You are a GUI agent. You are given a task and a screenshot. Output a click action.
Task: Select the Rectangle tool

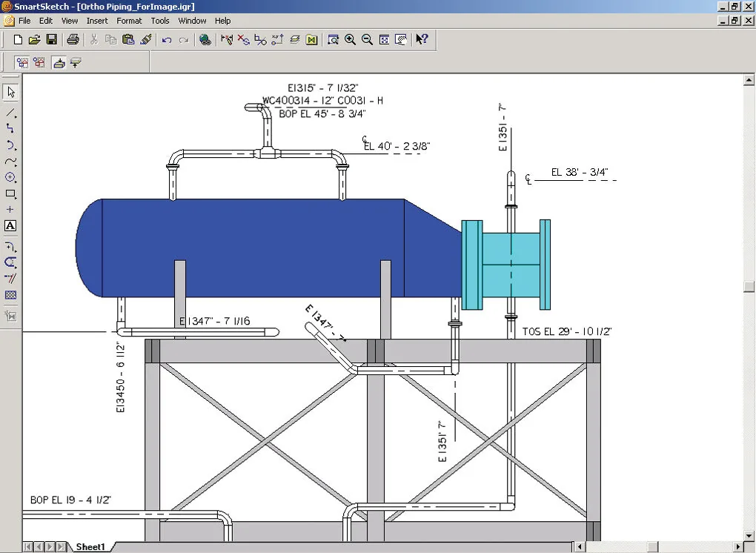coord(10,193)
